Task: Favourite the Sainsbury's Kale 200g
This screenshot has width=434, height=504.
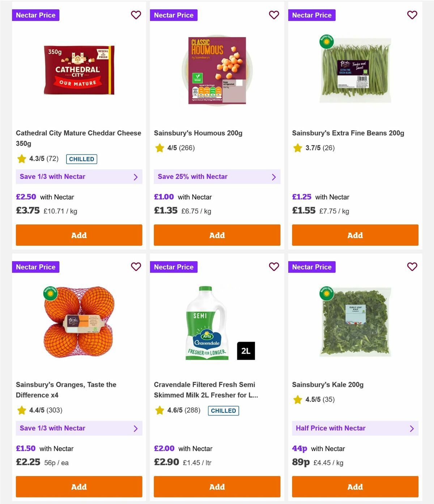Action: pos(412,267)
